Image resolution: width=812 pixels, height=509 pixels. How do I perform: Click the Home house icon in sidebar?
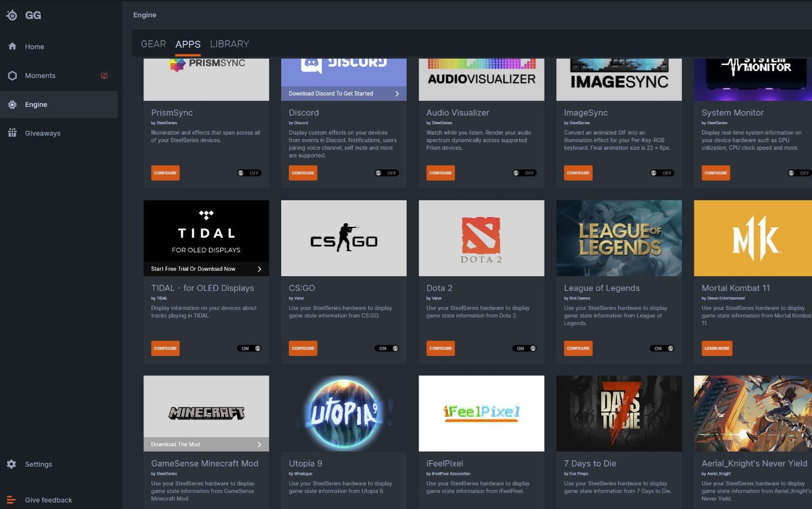12,46
